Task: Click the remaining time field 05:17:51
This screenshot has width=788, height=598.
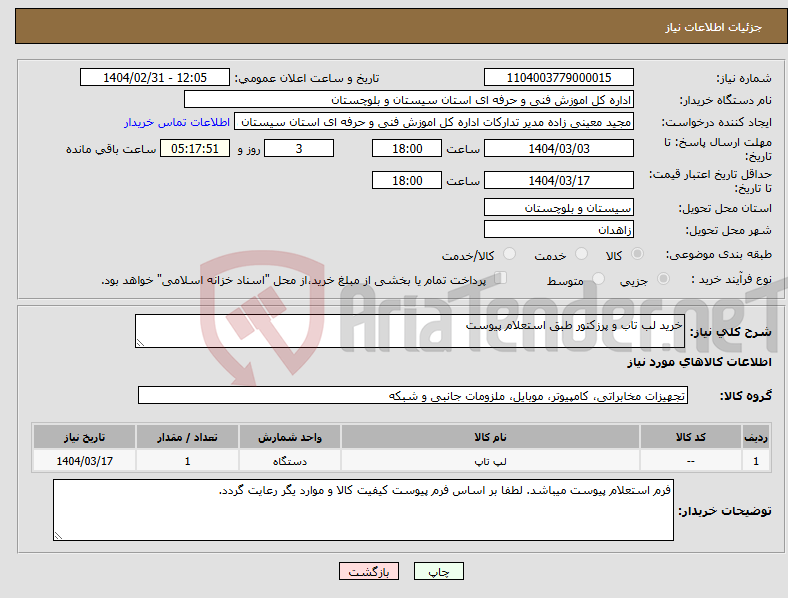Action: 194,148
